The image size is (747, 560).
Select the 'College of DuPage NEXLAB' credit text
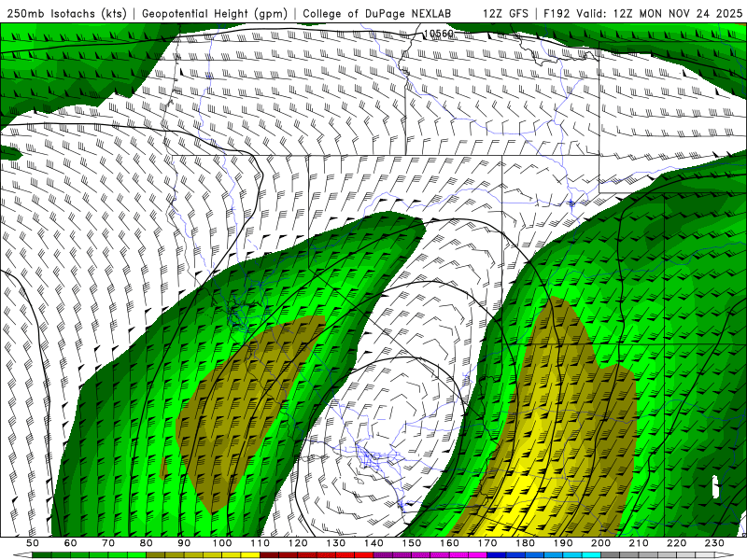point(377,13)
